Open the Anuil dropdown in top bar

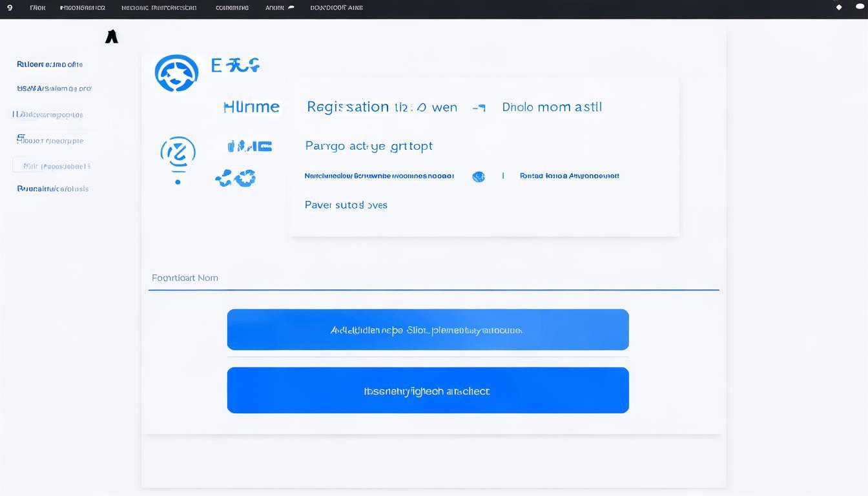tap(280, 8)
